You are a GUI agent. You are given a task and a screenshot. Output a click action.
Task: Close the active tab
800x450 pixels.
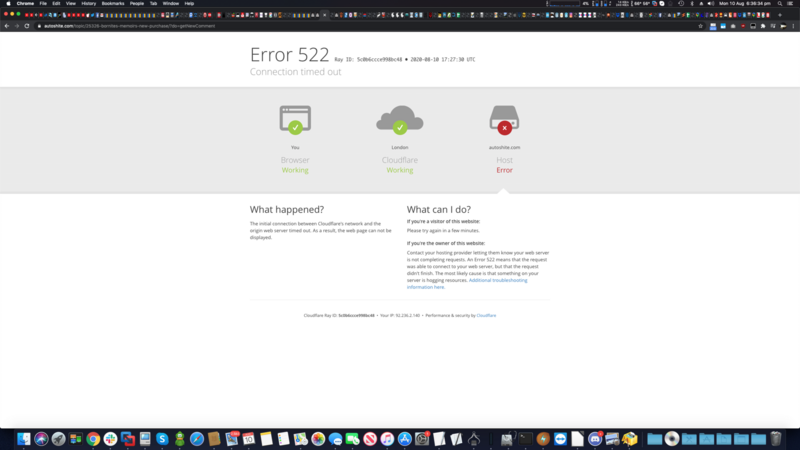pos(324,15)
